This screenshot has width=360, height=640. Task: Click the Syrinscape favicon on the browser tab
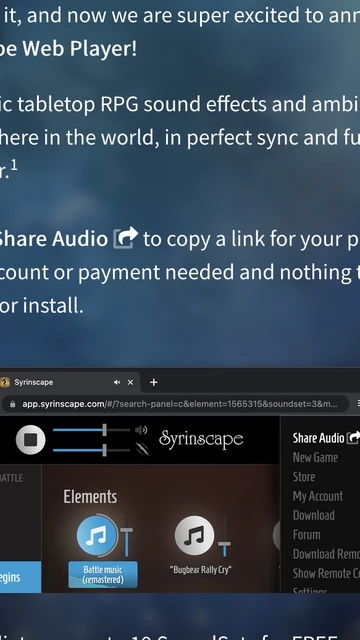[4, 382]
